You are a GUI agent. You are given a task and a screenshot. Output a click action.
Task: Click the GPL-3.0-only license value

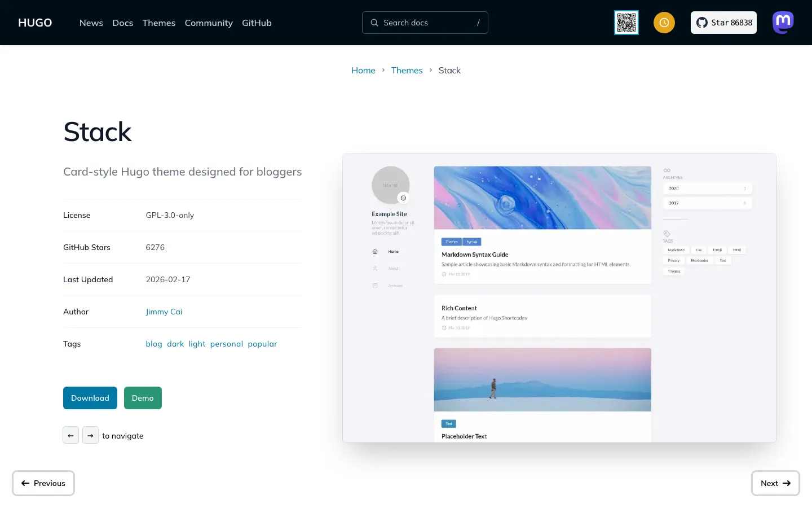point(170,215)
